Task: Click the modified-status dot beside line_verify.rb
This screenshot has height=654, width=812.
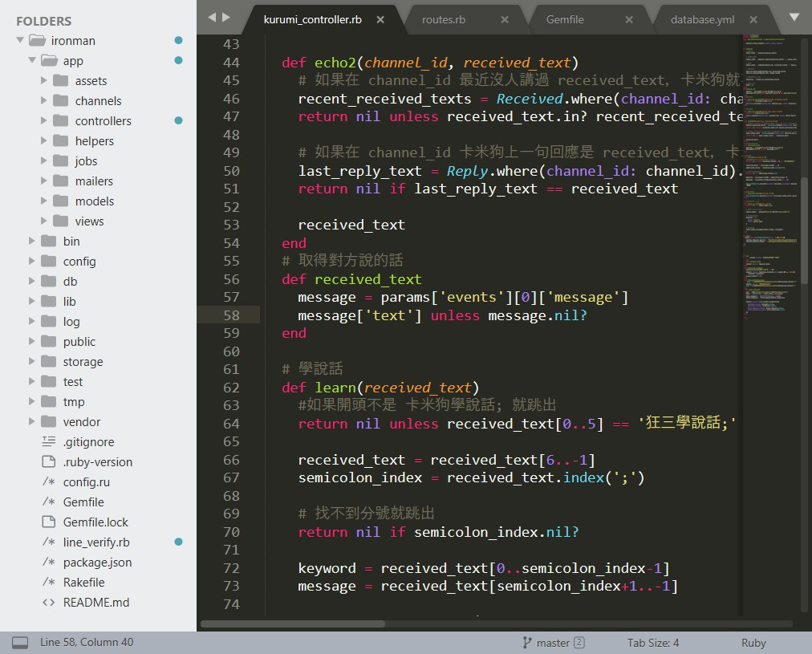Action: [x=179, y=542]
